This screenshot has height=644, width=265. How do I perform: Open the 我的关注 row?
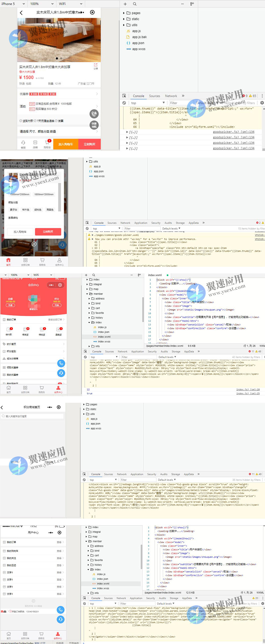[34, 558]
